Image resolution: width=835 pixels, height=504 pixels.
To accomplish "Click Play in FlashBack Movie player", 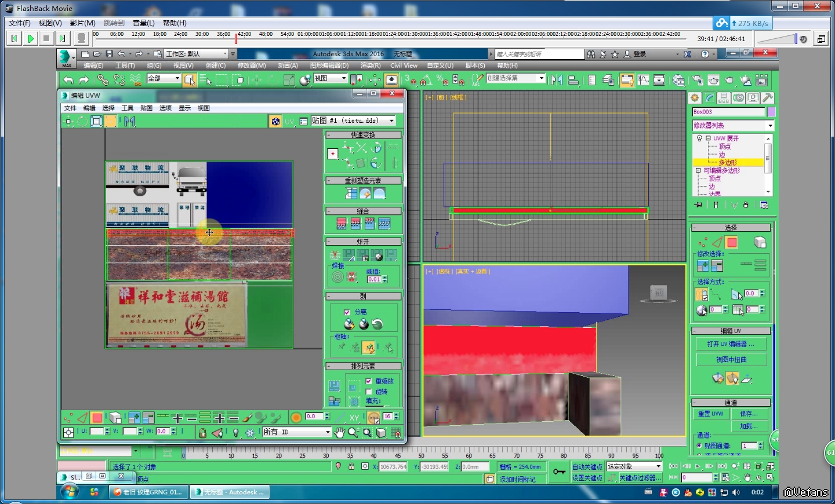I will (31, 39).
